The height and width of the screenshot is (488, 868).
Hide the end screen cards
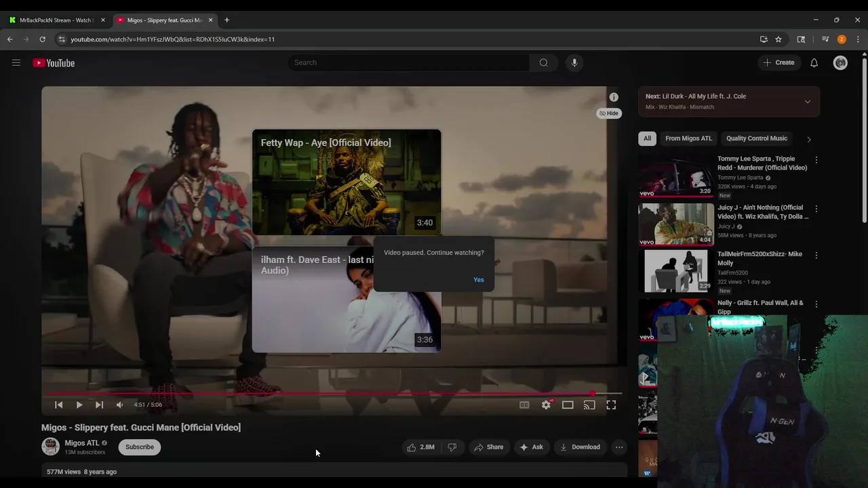[x=609, y=113]
